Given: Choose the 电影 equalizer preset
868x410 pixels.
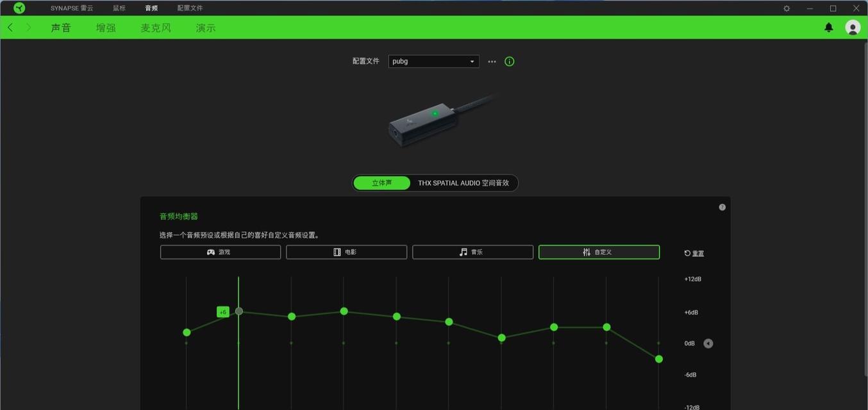Looking at the screenshot, I should (x=347, y=252).
